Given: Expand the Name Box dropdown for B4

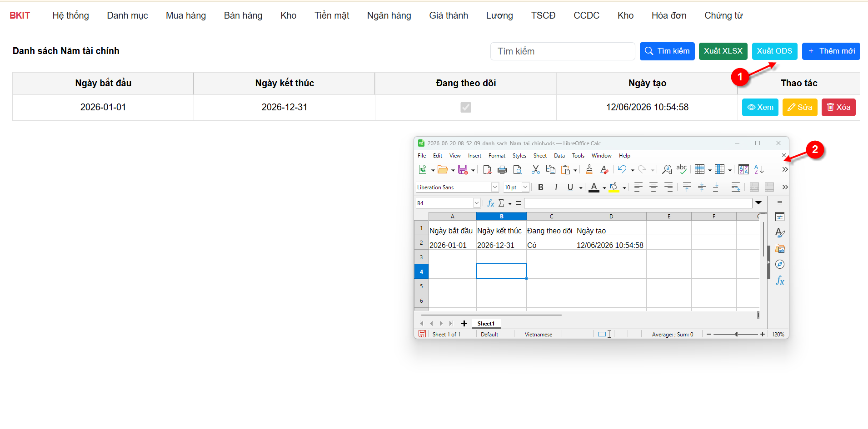Looking at the screenshot, I should (477, 203).
